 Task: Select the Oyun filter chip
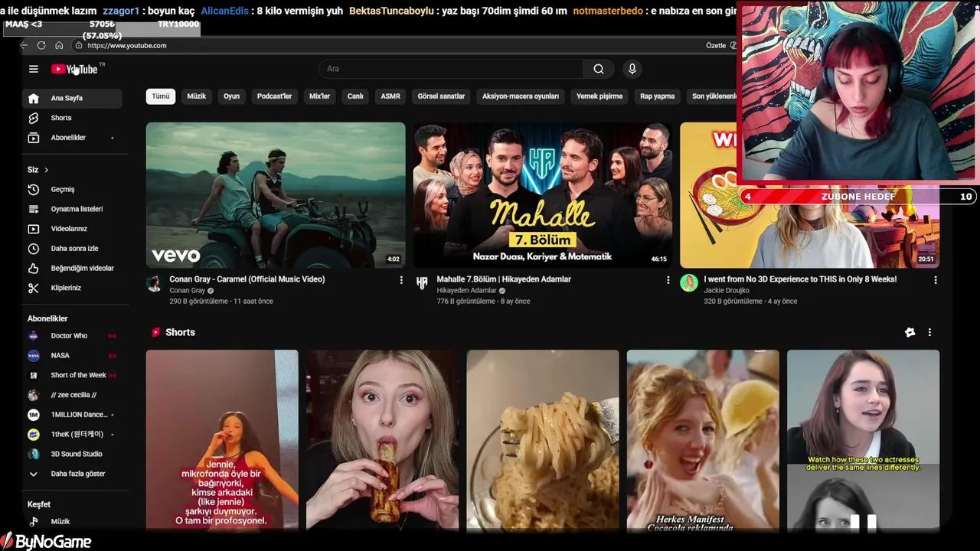[x=231, y=96]
